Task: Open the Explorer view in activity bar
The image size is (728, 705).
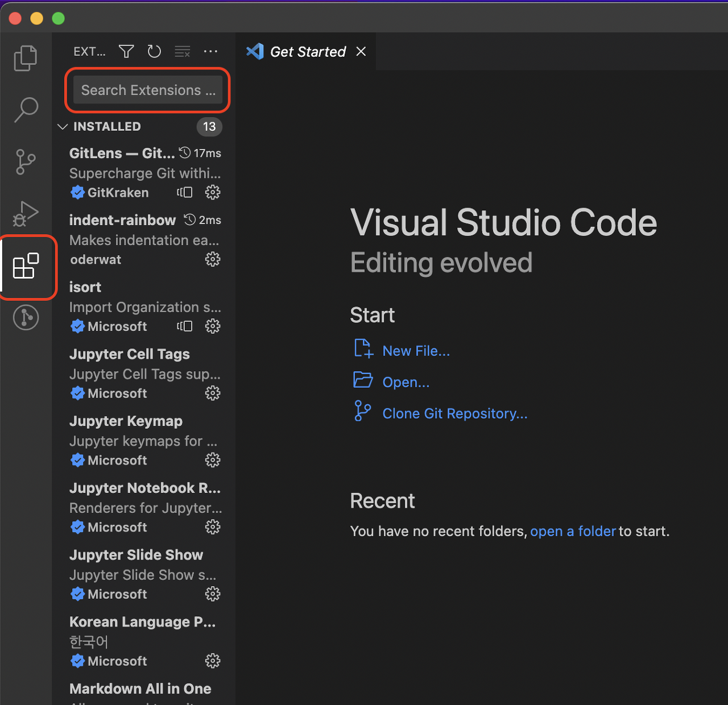Action: point(26,58)
